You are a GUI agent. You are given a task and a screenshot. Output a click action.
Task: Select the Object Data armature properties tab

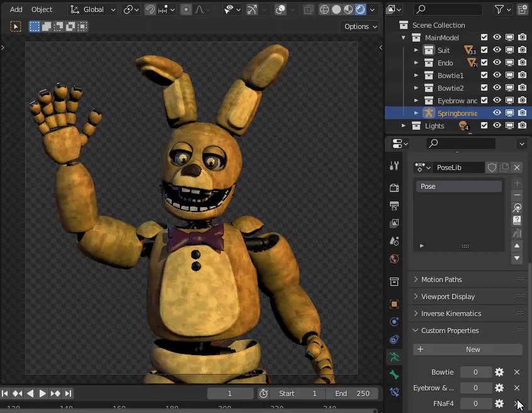tap(394, 357)
